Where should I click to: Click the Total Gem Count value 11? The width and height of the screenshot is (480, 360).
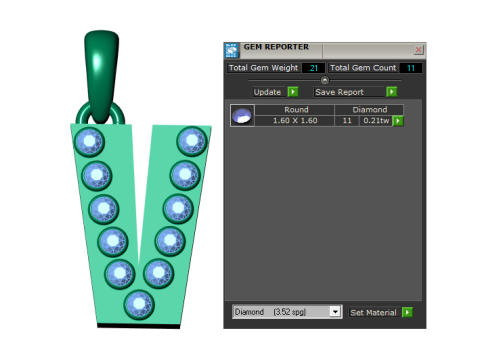[410, 68]
